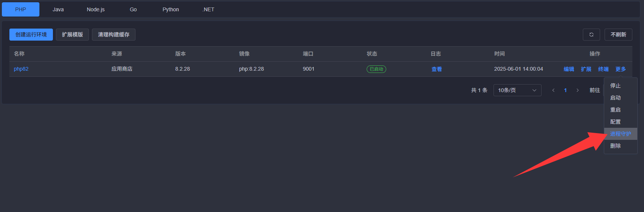The height and width of the screenshot is (212, 644).
Task: Choose 进程守护 from the menu
Action: (620, 134)
